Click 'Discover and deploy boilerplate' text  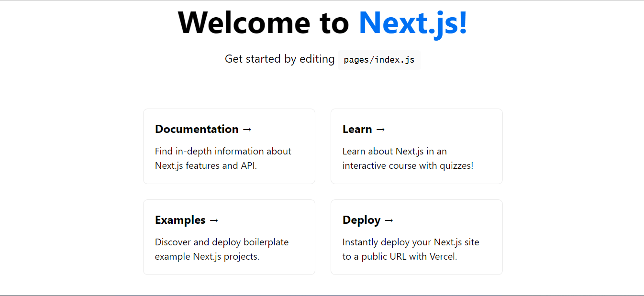click(222, 242)
